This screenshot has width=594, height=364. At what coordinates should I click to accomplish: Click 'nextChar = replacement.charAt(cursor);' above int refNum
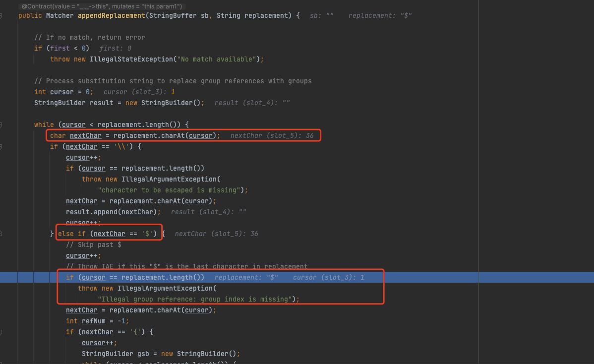(x=141, y=310)
